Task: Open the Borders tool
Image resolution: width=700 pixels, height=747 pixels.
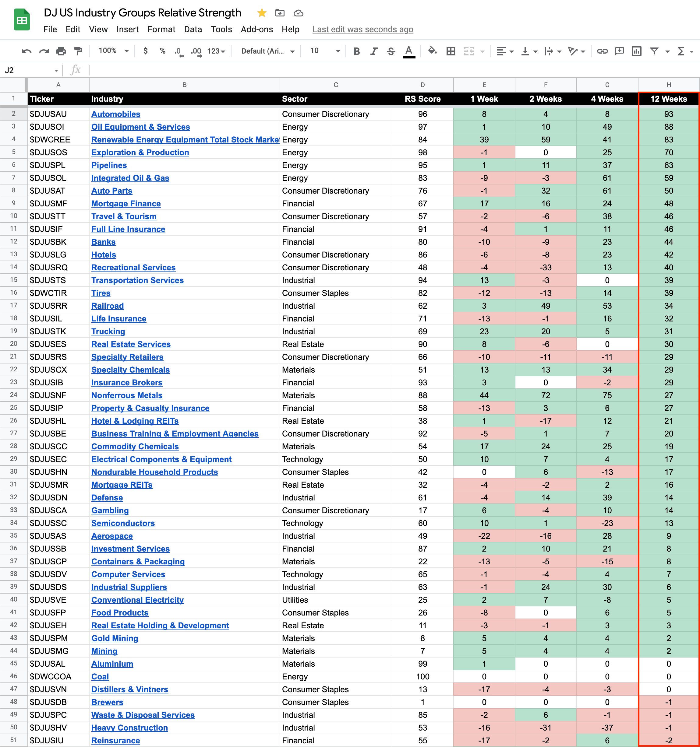Action: tap(451, 51)
